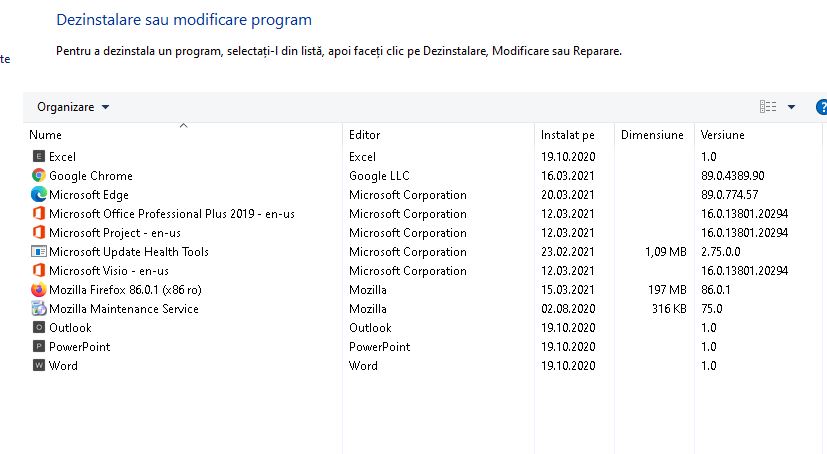Image resolution: width=827 pixels, height=454 pixels.
Task: Select the Microsoft Update Health Tools name
Action: point(129,252)
